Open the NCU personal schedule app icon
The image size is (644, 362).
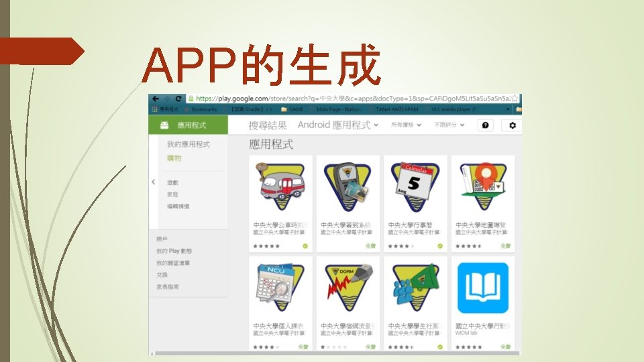[280, 288]
